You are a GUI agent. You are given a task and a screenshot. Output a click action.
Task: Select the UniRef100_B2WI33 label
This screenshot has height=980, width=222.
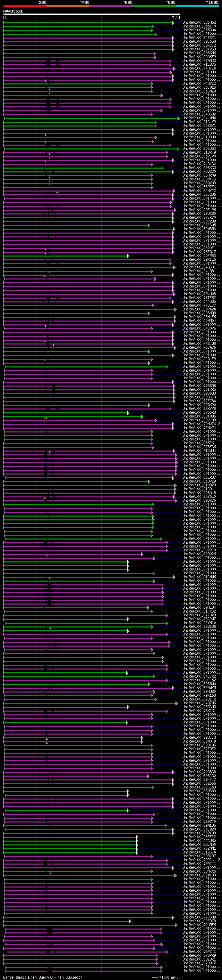199,875
